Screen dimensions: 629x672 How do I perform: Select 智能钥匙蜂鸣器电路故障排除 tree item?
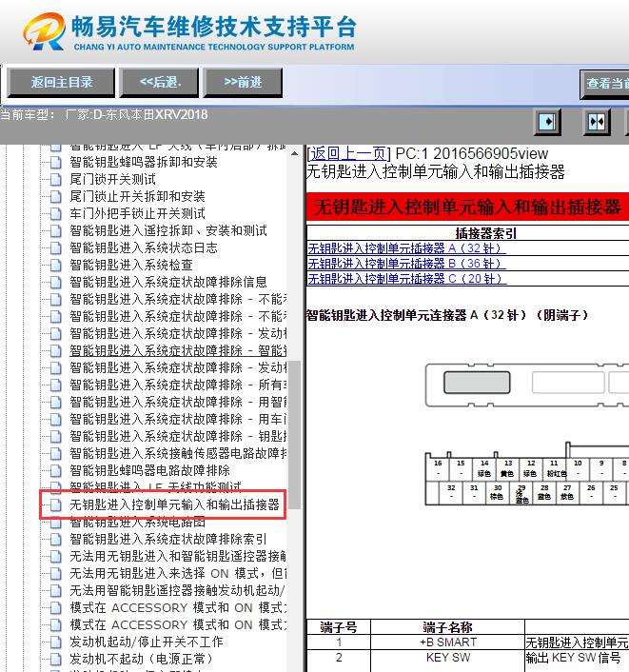[x=149, y=470]
